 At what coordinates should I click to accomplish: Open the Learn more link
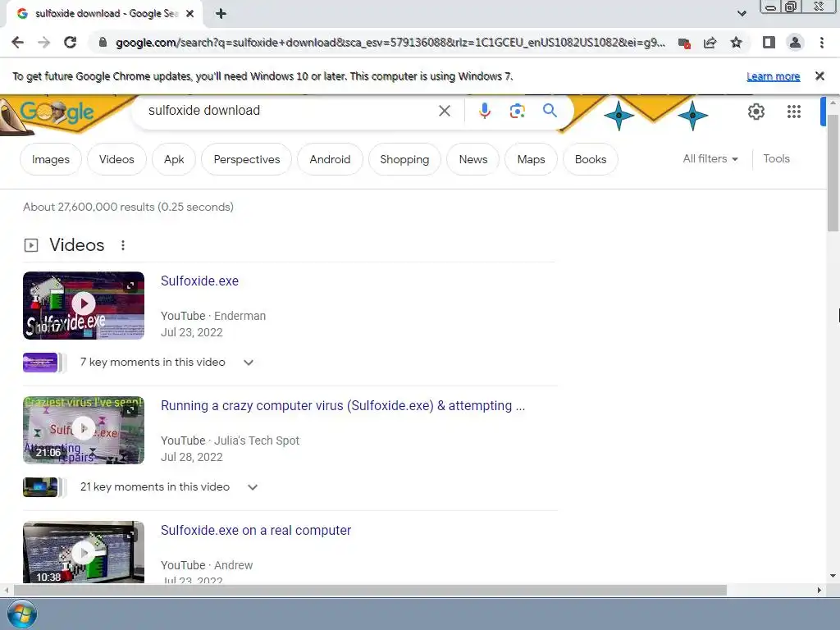tap(773, 76)
